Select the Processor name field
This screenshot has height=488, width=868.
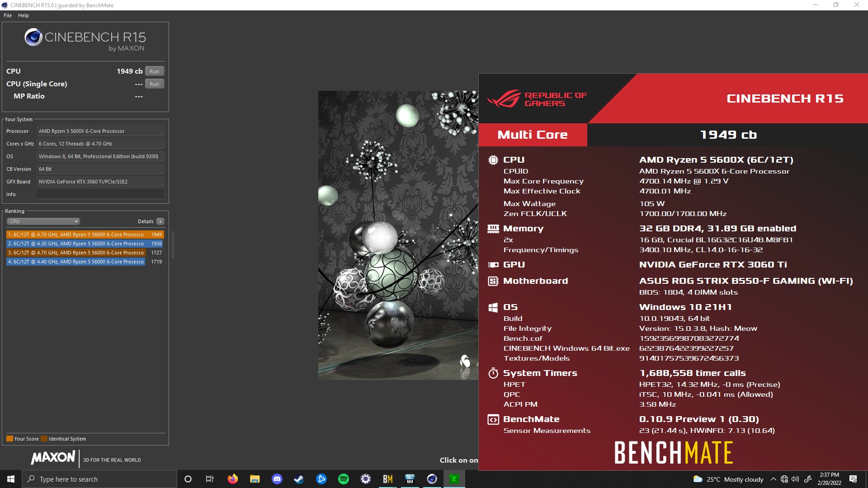pyautogui.click(x=100, y=131)
